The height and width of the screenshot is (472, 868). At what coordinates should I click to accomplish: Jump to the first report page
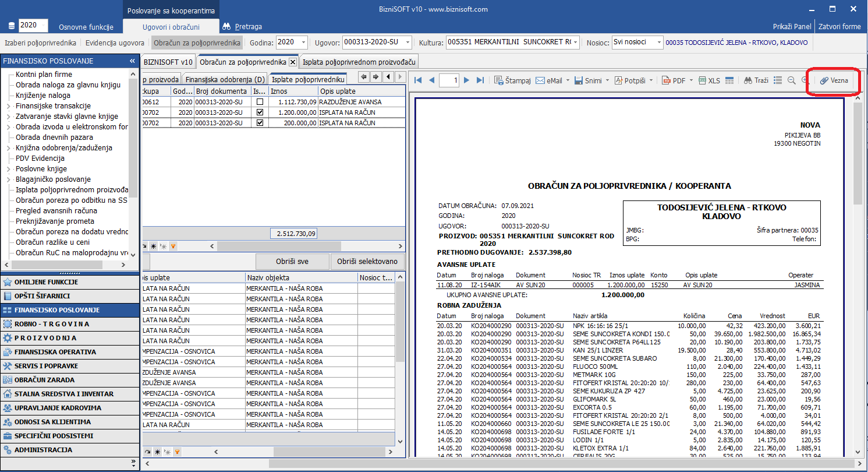click(x=418, y=80)
